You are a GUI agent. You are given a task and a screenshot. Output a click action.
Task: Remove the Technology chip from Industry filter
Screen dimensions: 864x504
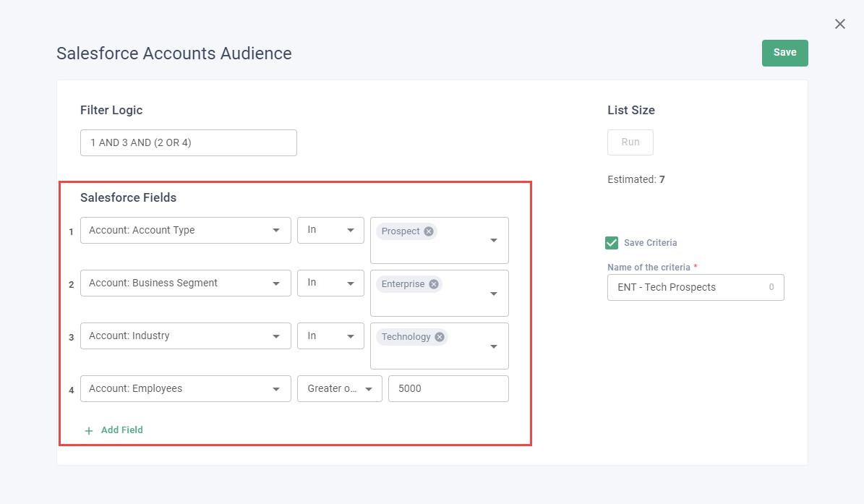pos(440,337)
